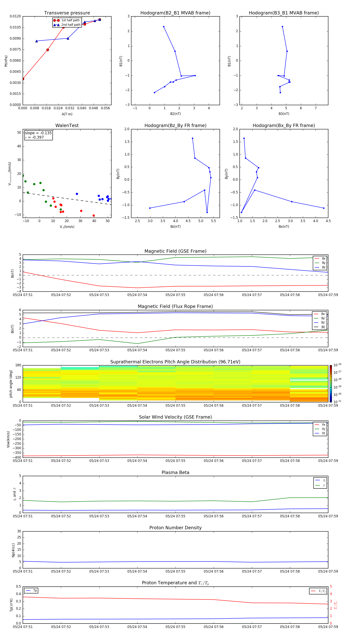The height and width of the screenshot is (644, 351).
Task: Click the topmost point in B2_B1 hodogram
Action: click(164, 27)
